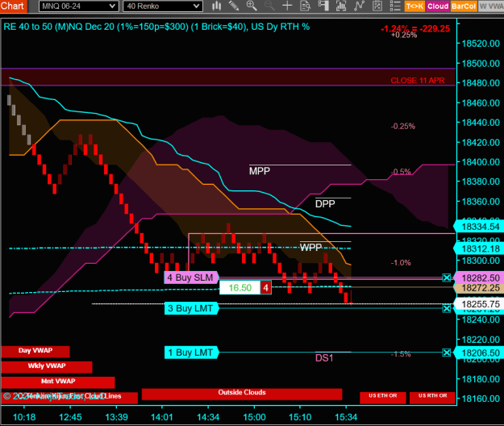Click the 18500.00 price axis label

click(481, 64)
